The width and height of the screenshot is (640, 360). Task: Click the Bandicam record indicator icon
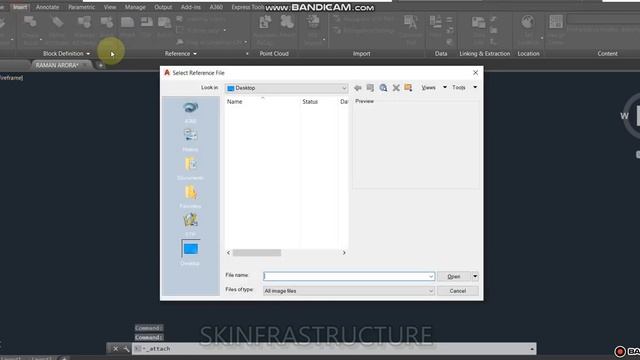tap(620, 351)
